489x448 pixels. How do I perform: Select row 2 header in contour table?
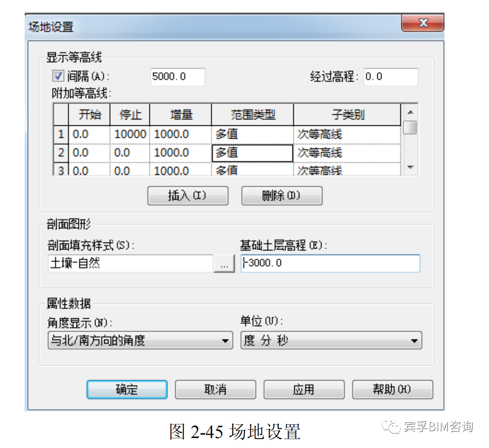point(61,153)
